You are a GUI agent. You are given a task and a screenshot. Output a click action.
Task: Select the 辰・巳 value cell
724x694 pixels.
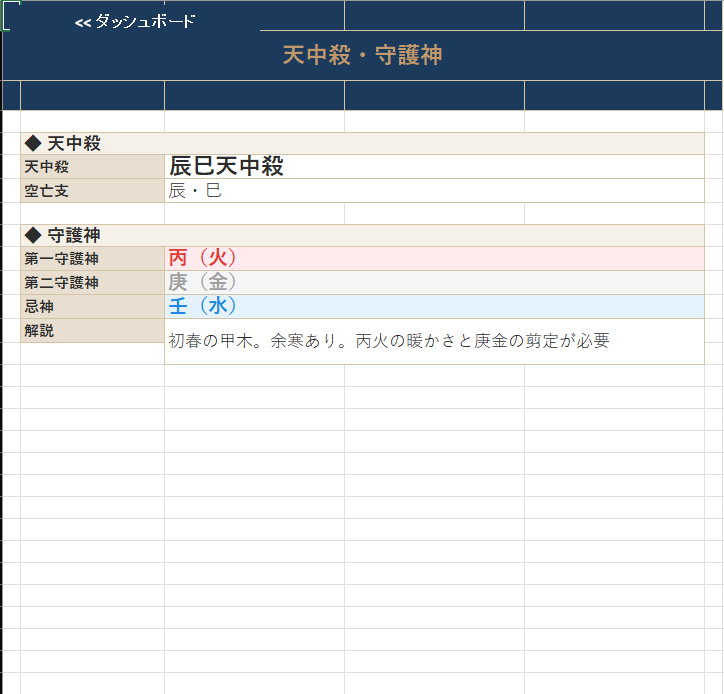point(434,191)
